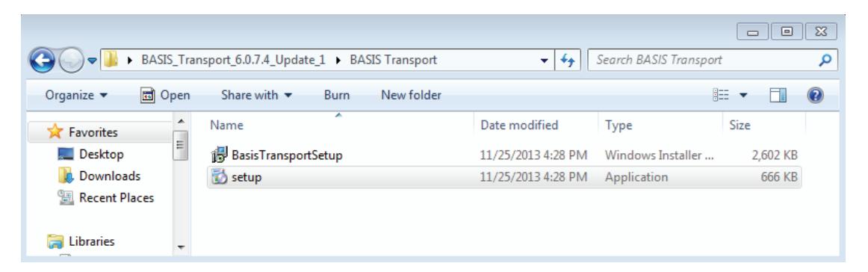Open the Organize dropdown menu
868x272 pixels.
76,96
